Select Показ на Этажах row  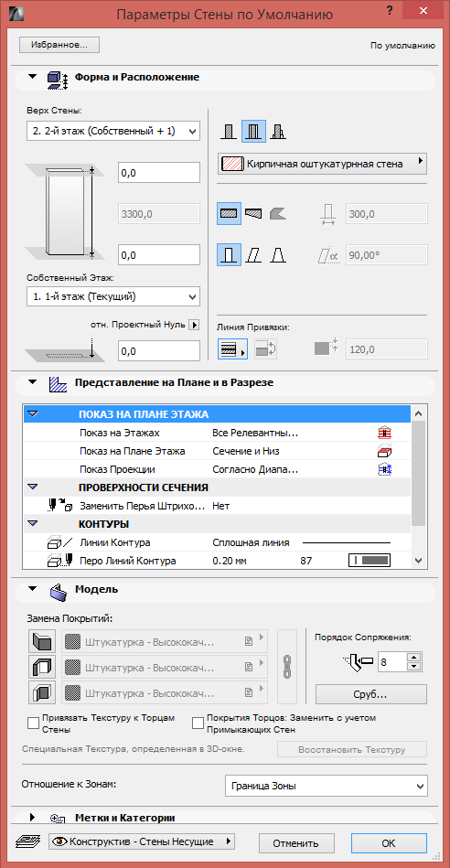point(218,433)
